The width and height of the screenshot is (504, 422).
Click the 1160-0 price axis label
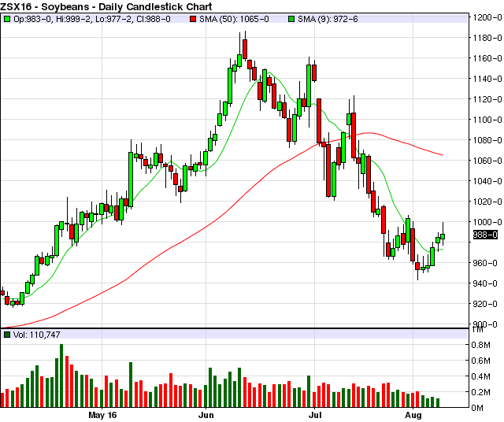click(x=487, y=58)
